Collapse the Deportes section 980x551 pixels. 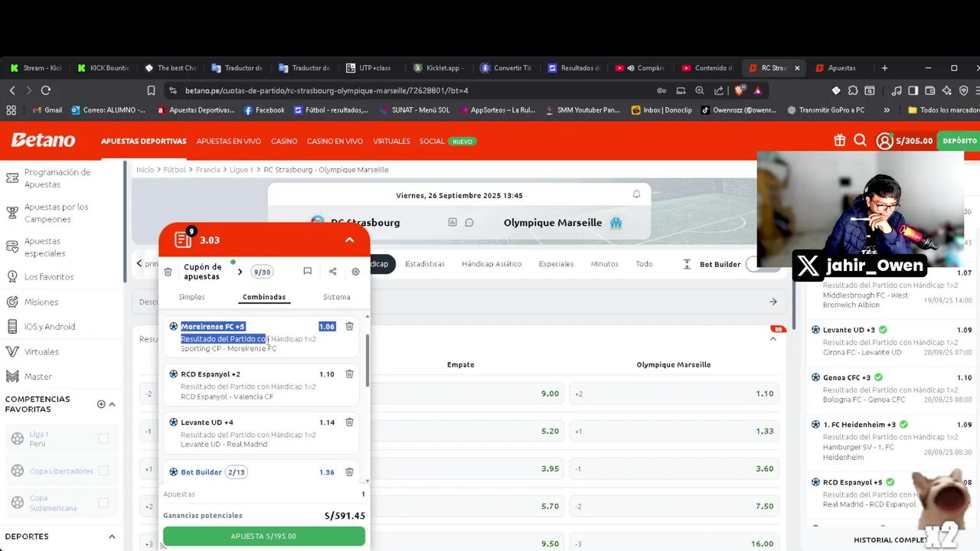pyautogui.click(x=112, y=536)
